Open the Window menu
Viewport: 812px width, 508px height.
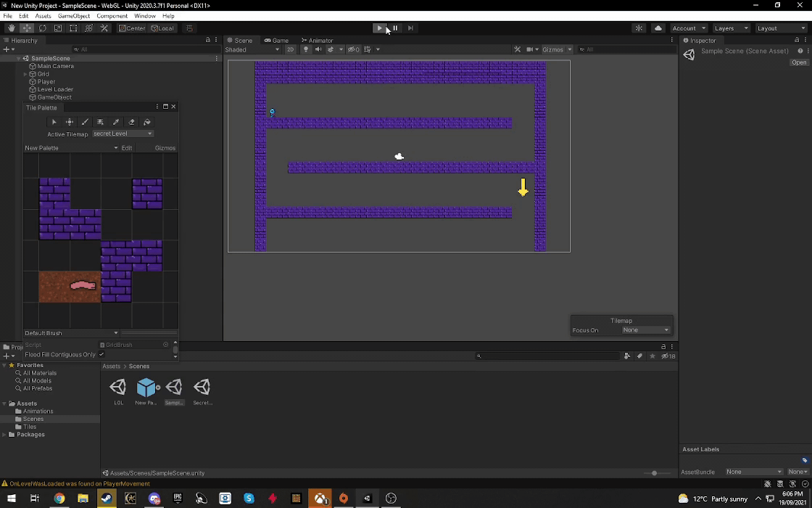click(x=145, y=15)
